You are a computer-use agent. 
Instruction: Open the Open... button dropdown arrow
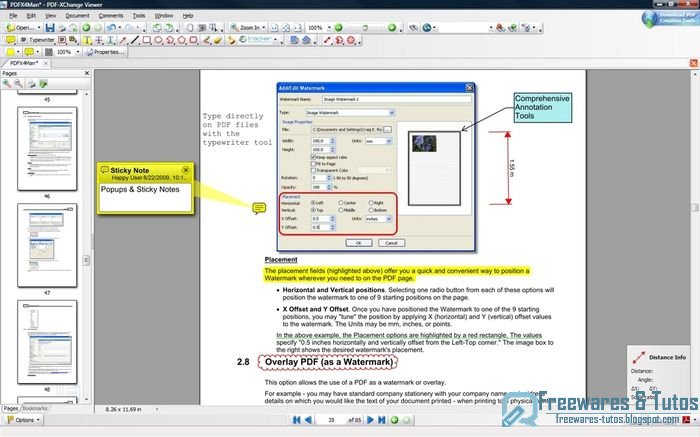39,28
